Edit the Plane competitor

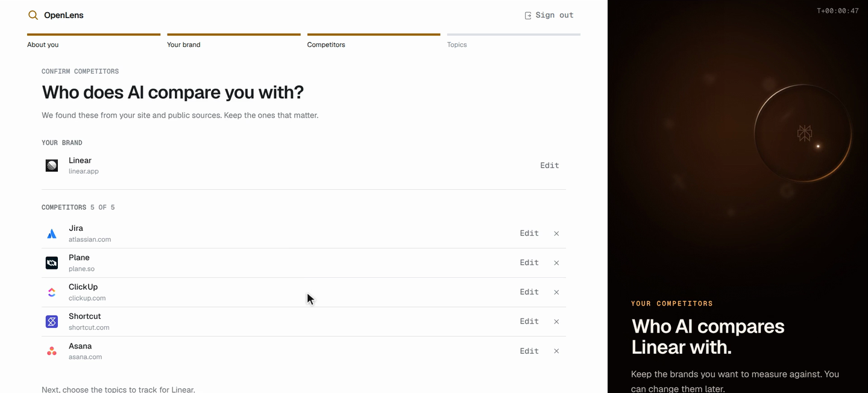[529, 263]
